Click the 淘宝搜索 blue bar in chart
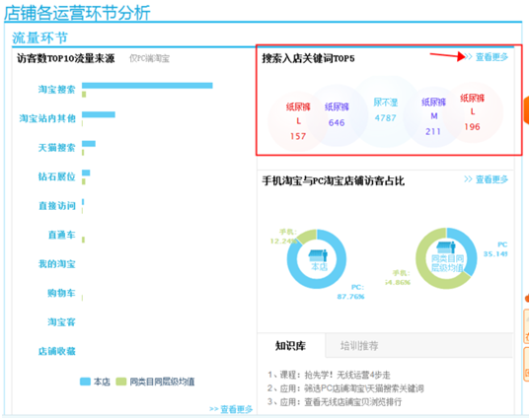The width and height of the screenshot is (531, 420). (147, 86)
